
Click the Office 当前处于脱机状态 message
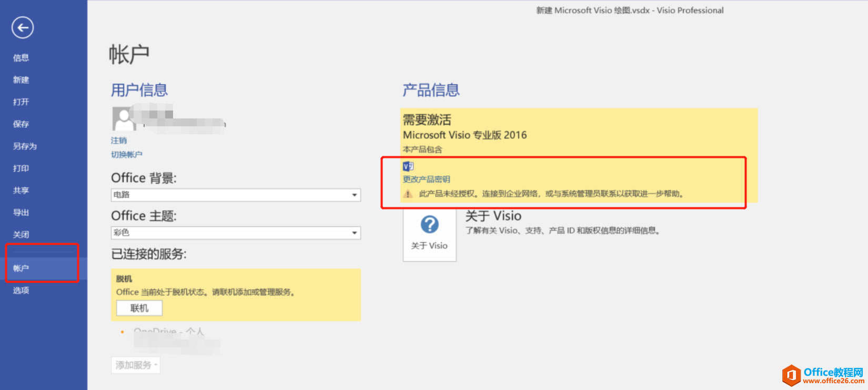point(206,292)
